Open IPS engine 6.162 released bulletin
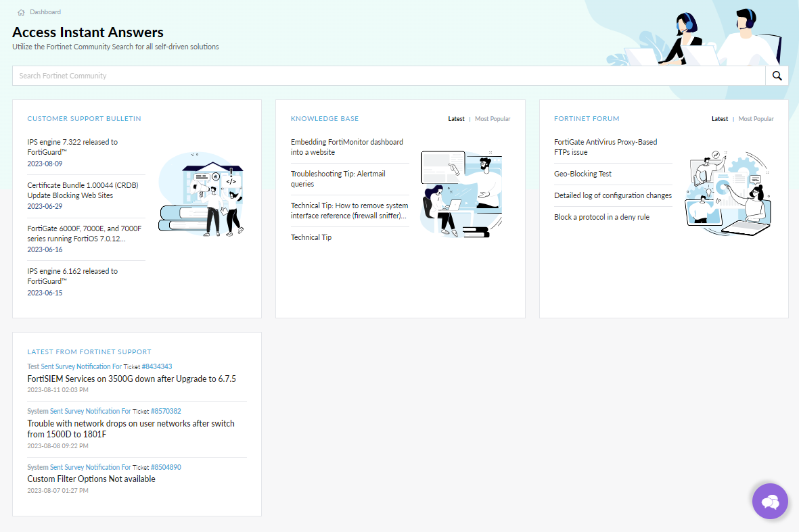 click(x=72, y=276)
